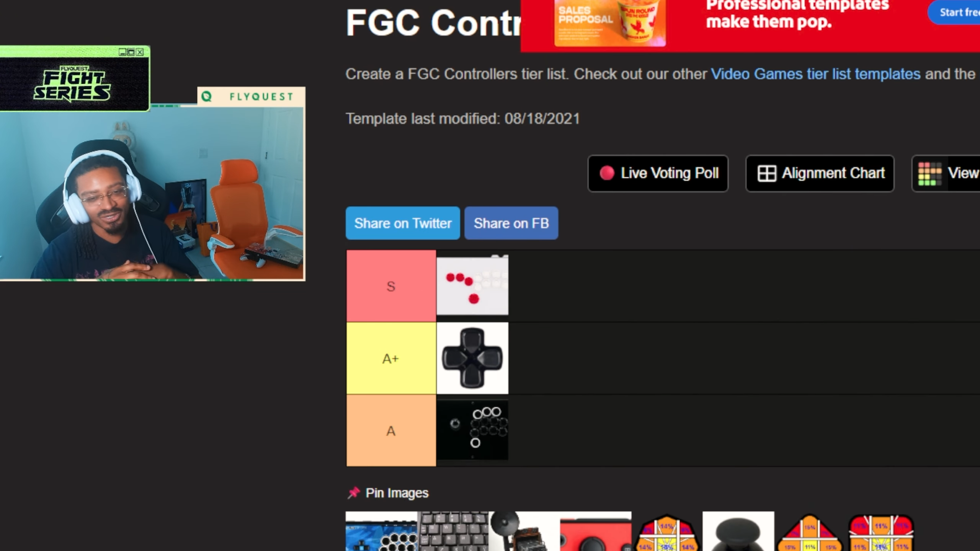Pick the black analog stick thumbnail
The image size is (980, 551).
coord(738,531)
